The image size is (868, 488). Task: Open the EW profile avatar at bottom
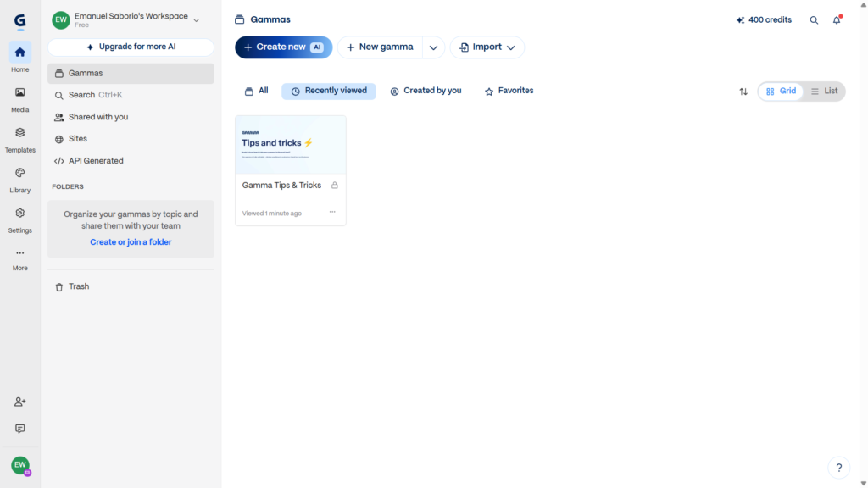tap(20, 465)
